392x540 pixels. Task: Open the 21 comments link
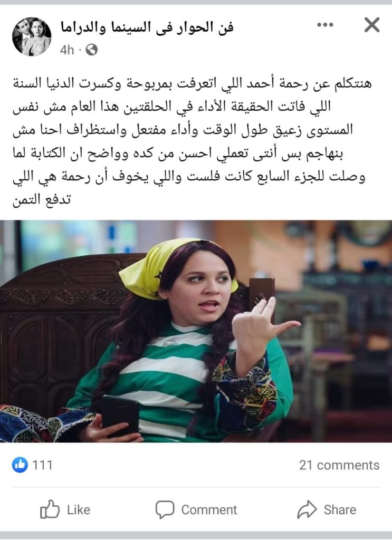point(339,465)
